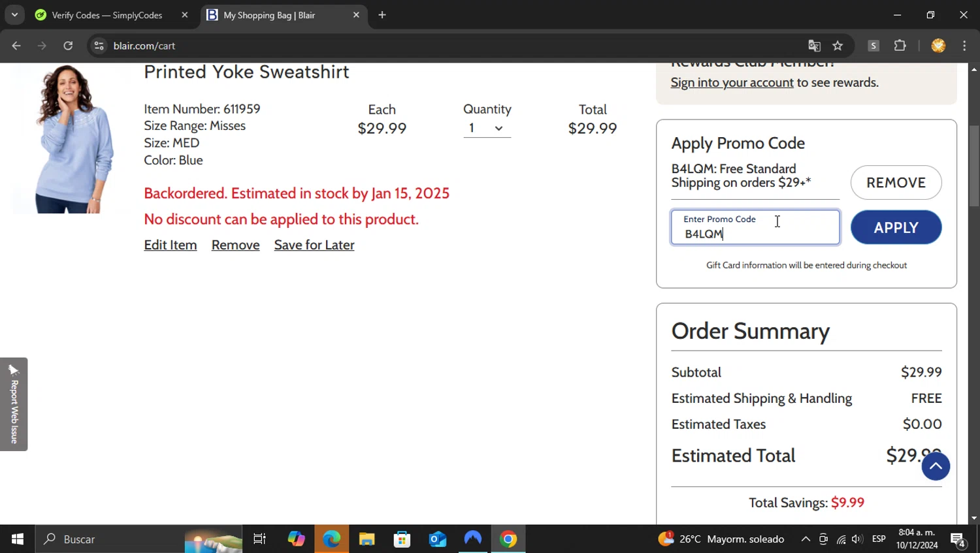This screenshot has height=553, width=980.
Task: Change the ESP input language
Action: point(879,539)
